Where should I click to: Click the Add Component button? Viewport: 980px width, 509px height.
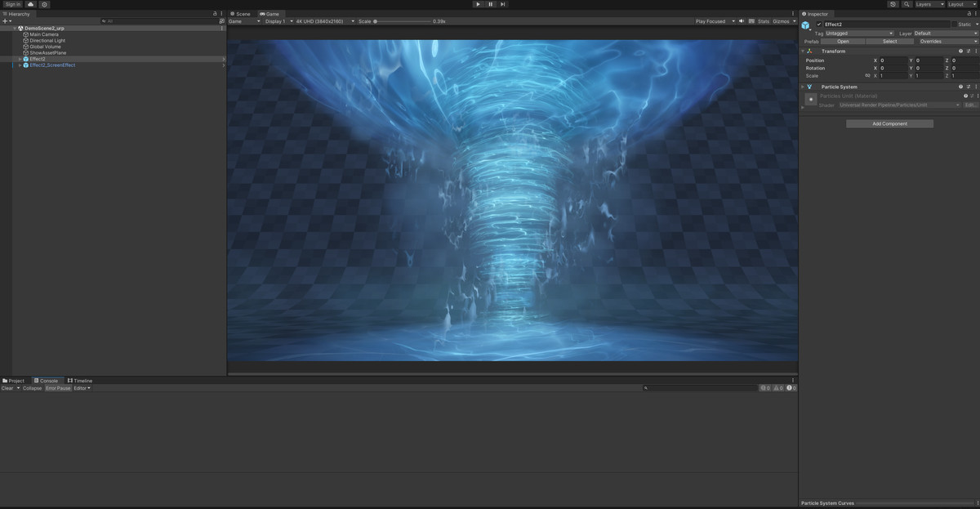889,123
